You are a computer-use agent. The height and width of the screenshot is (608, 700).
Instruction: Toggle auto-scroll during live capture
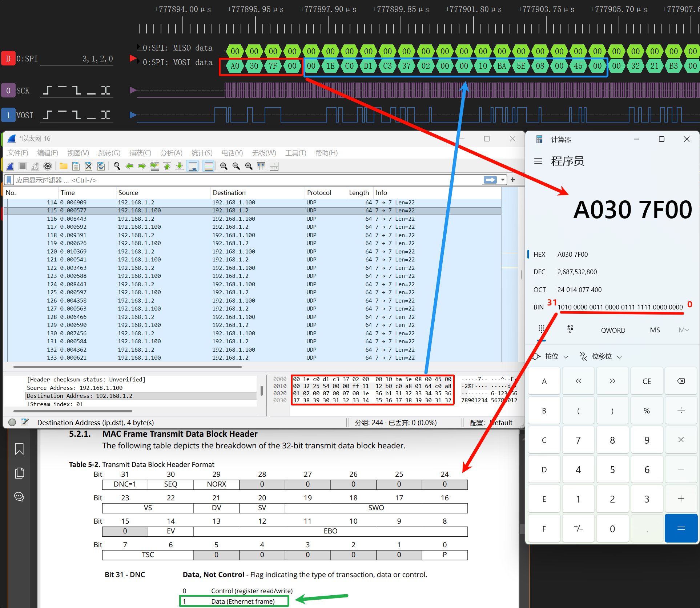tap(193, 166)
